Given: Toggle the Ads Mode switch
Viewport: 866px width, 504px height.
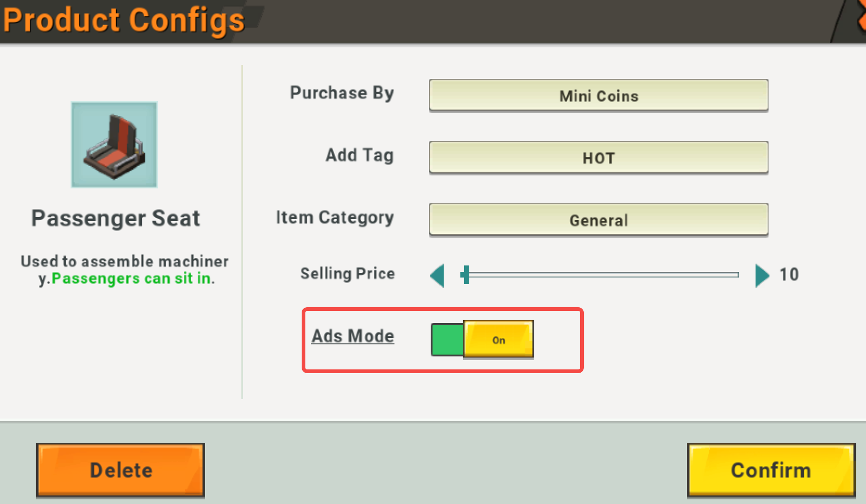Looking at the screenshot, I should tap(482, 339).
